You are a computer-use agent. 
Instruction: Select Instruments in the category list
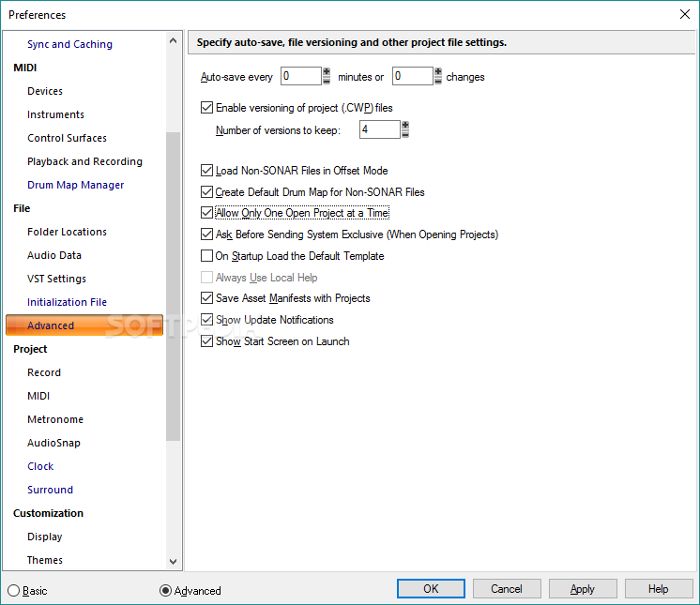tap(55, 114)
